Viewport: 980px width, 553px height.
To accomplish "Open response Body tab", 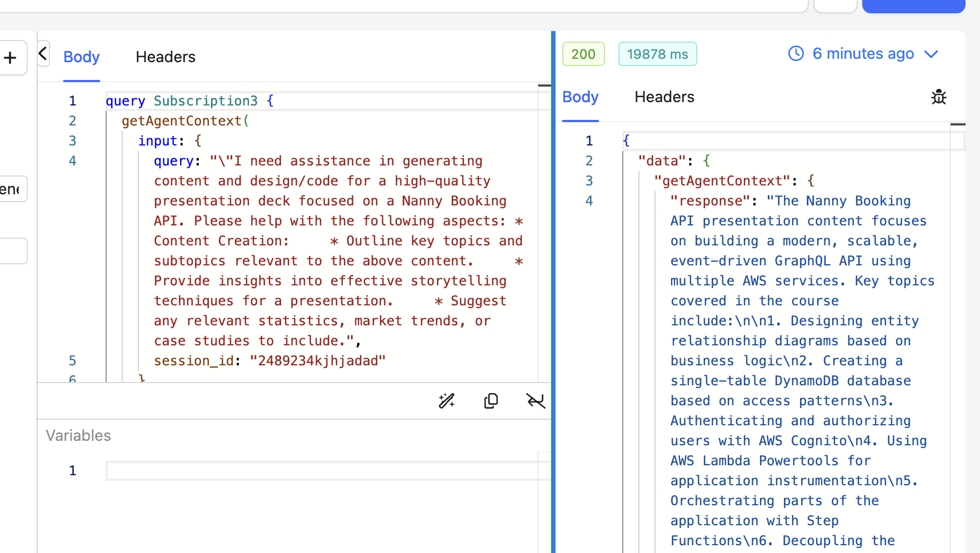I will pyautogui.click(x=581, y=97).
